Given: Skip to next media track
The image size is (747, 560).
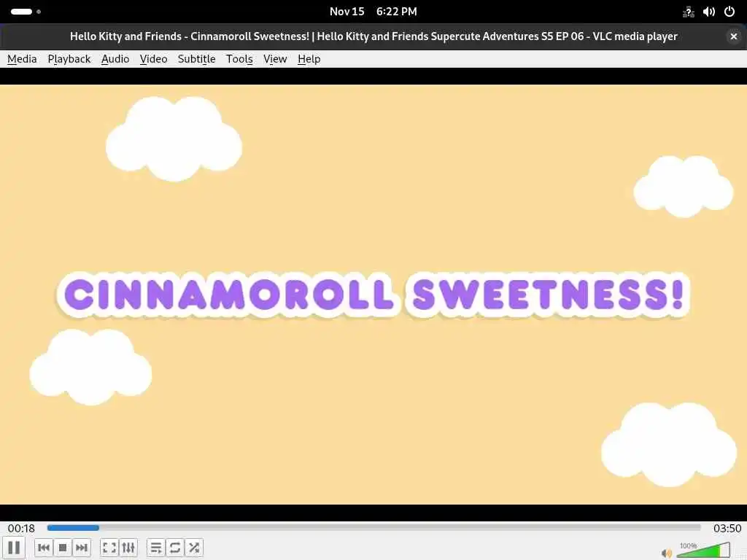Looking at the screenshot, I should [82, 548].
